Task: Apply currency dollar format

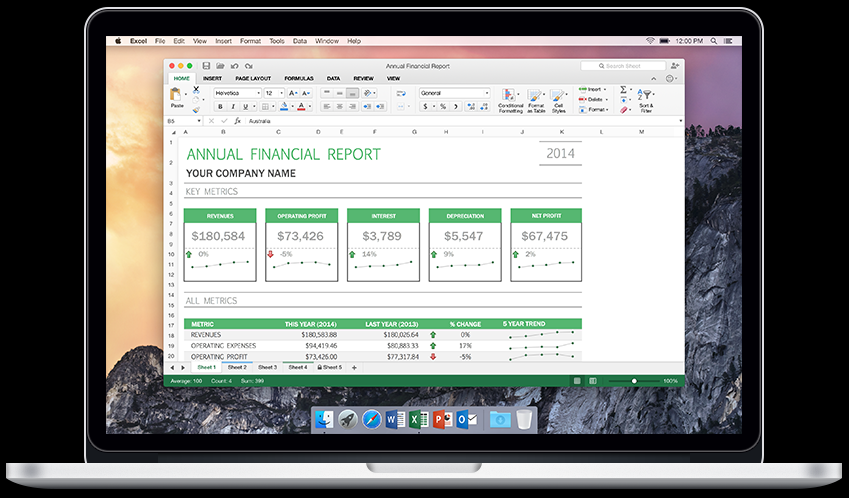Action: [426, 107]
